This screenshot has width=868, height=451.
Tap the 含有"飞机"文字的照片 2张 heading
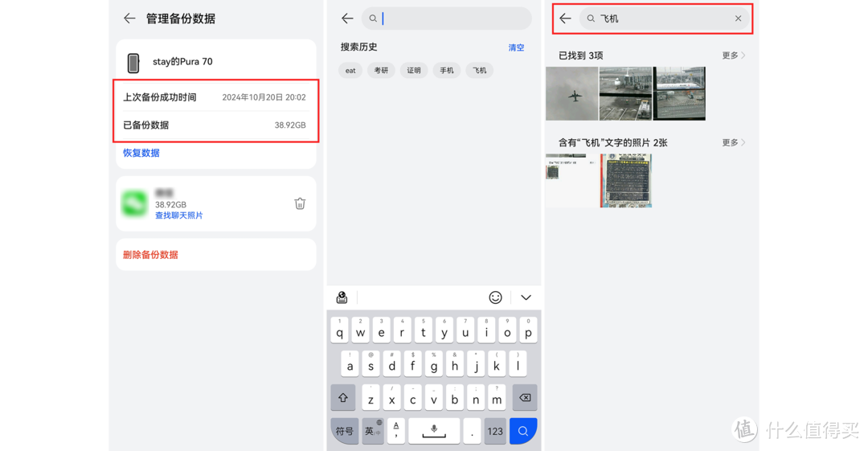[x=612, y=142]
